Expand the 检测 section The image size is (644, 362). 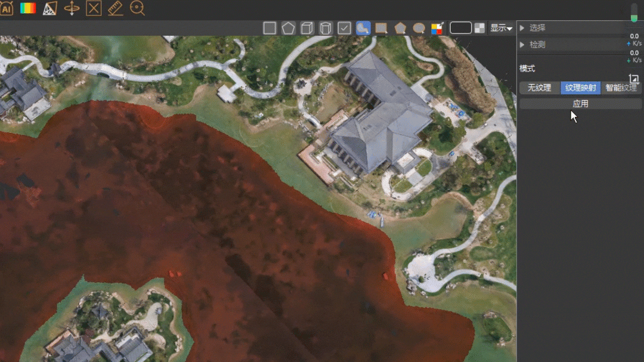(537, 45)
